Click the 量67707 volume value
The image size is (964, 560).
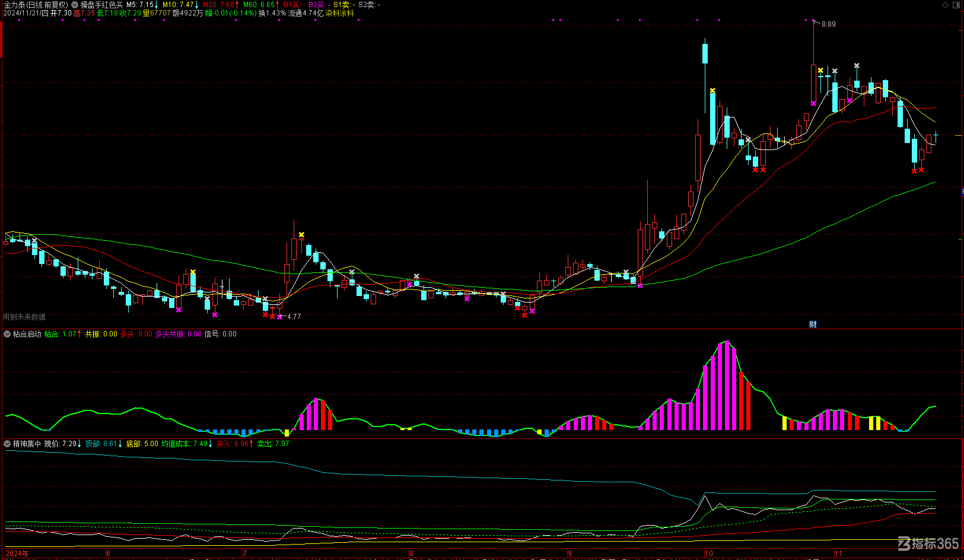point(157,13)
